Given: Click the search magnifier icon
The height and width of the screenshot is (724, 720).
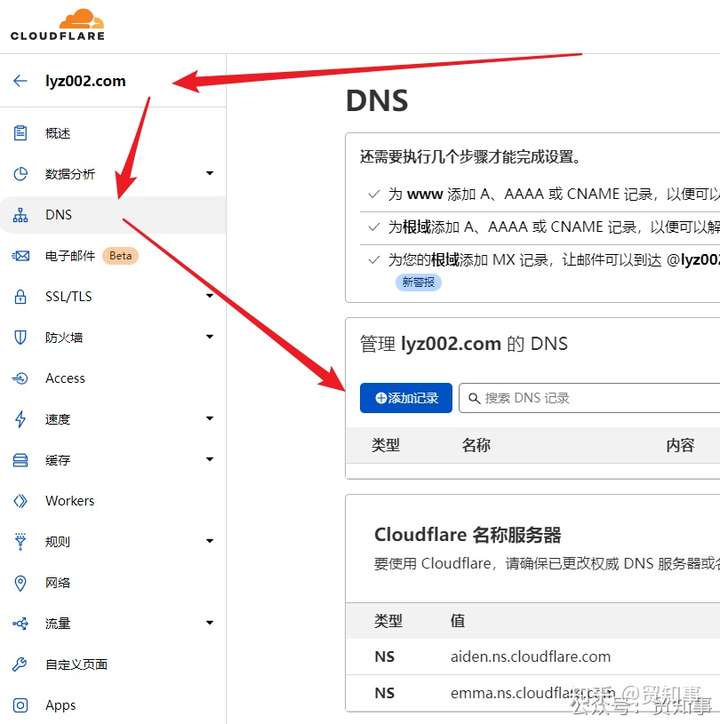Looking at the screenshot, I should coord(474,398).
